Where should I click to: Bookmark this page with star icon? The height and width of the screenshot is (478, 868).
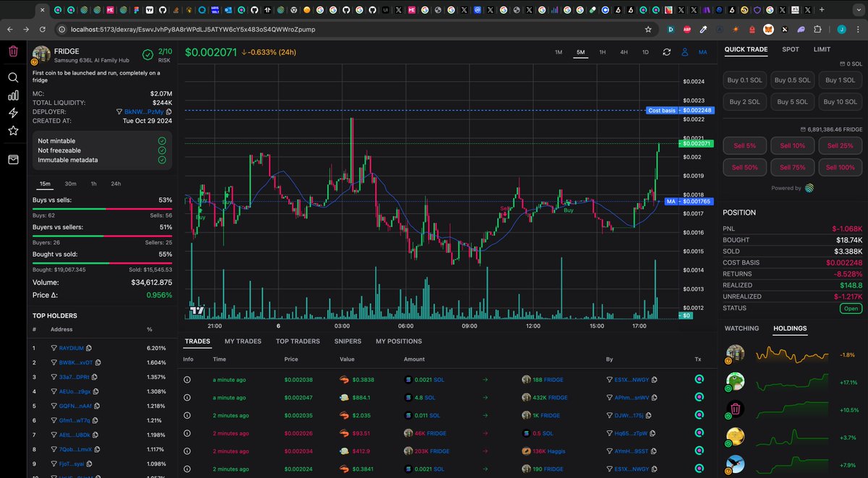pos(649,29)
